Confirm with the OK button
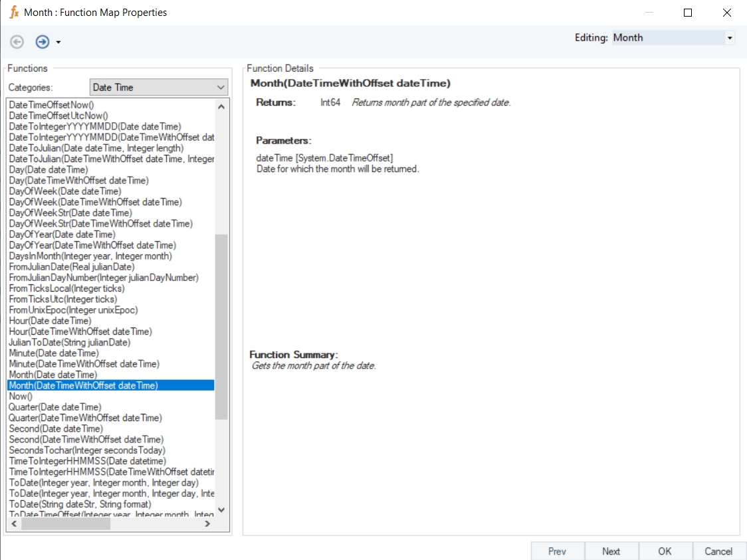This screenshot has width=747, height=560. 665,551
